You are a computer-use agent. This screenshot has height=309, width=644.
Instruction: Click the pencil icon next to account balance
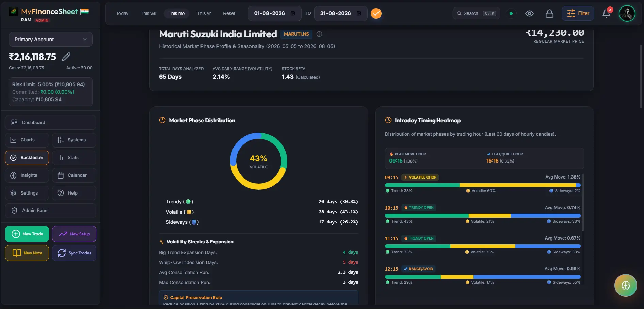point(66,57)
